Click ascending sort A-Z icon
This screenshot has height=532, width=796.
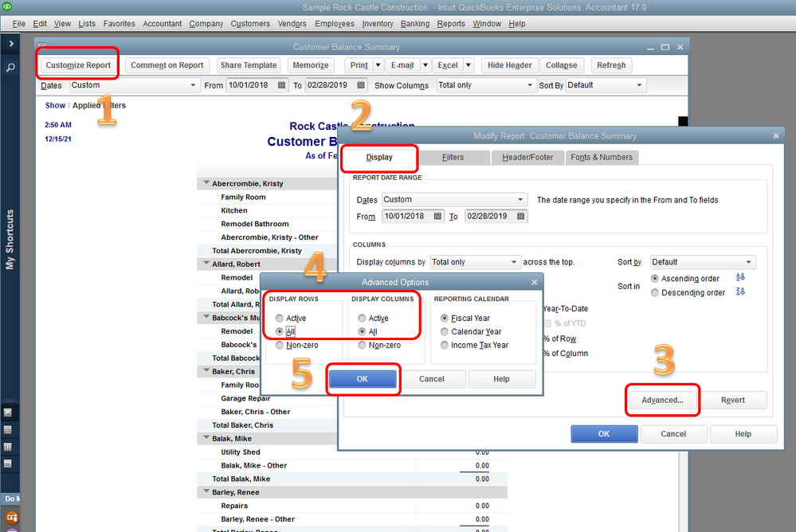(741, 277)
